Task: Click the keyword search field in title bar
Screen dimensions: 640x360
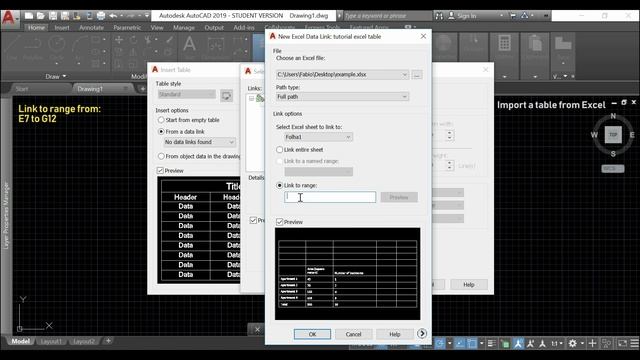Action: coord(387,16)
